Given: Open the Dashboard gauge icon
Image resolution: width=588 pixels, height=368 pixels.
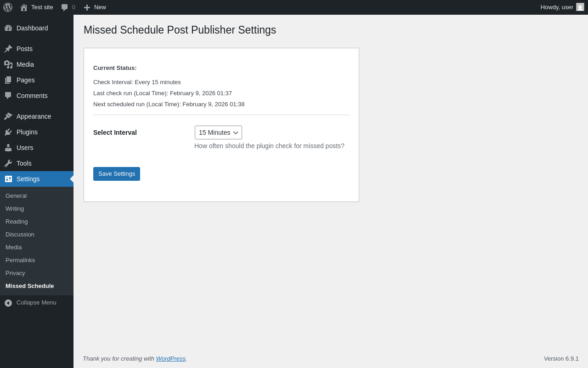Looking at the screenshot, I should [8, 28].
